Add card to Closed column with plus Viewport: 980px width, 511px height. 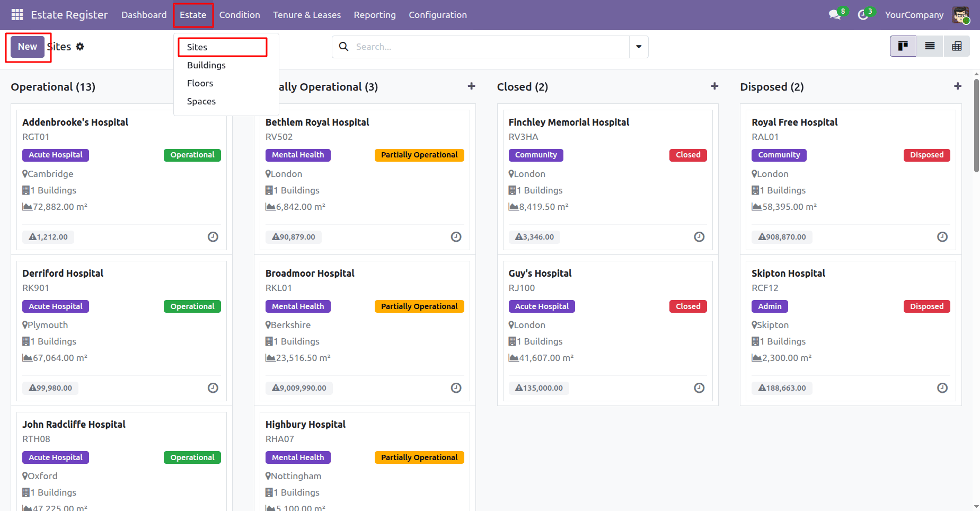click(x=714, y=86)
